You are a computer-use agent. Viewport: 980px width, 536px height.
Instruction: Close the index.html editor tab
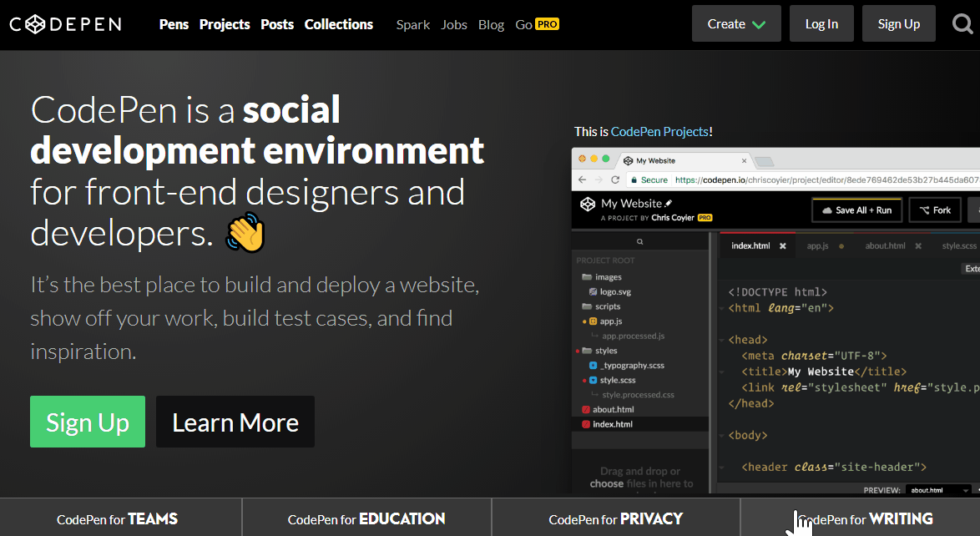click(782, 246)
